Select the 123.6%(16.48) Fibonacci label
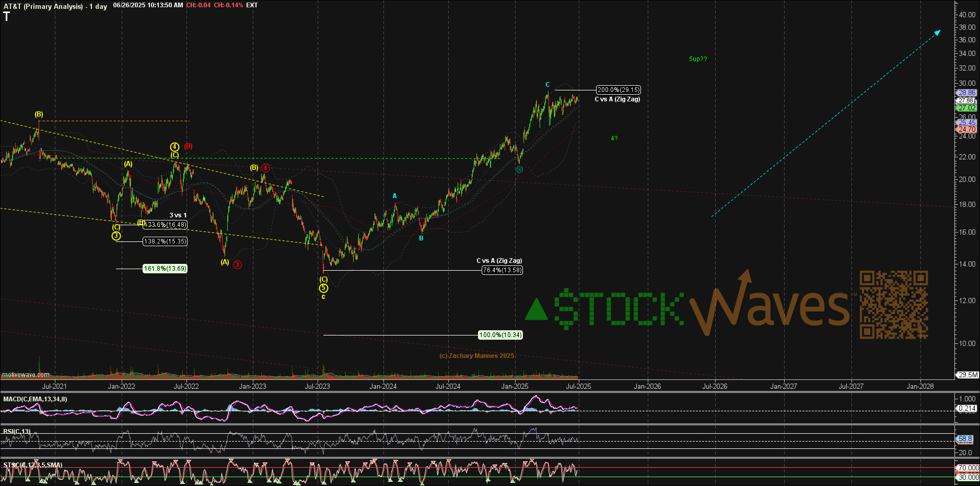This screenshot has height=486, width=980. click(x=165, y=225)
